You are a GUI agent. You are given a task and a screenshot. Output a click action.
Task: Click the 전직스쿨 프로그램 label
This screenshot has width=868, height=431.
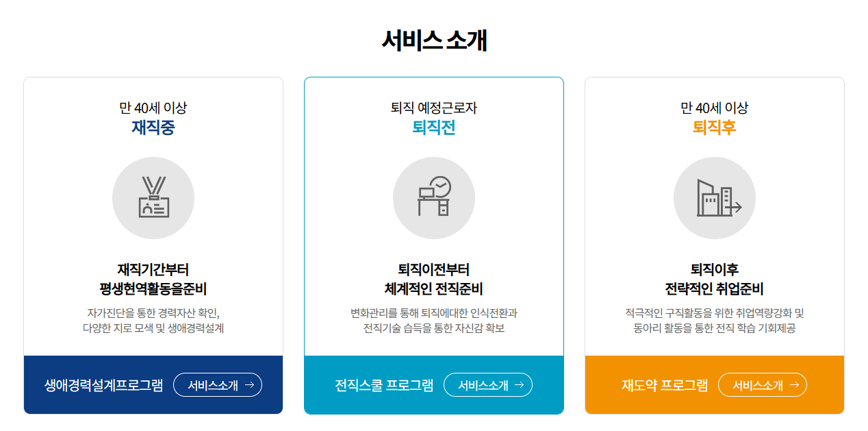tap(384, 385)
